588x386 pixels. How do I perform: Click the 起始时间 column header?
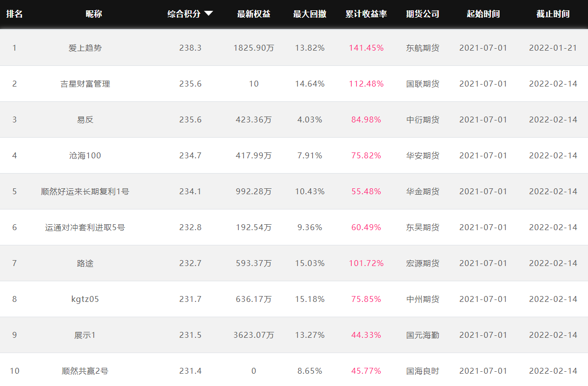click(x=483, y=14)
